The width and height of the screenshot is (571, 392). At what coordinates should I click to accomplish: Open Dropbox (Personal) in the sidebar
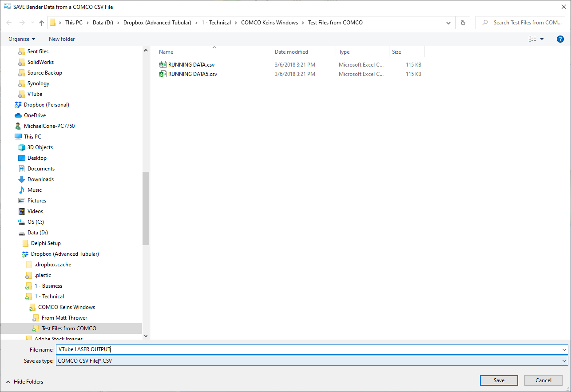(x=46, y=105)
